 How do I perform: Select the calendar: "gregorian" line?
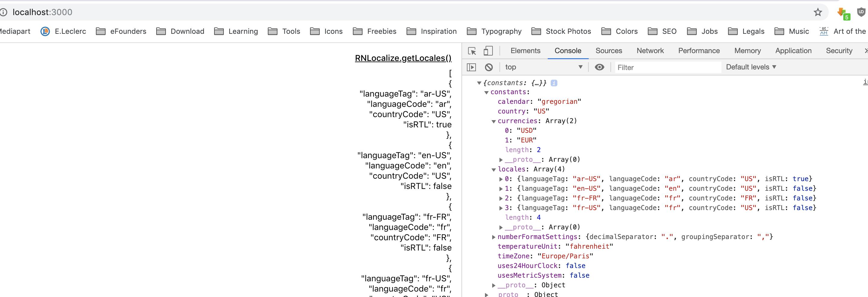pyautogui.click(x=539, y=101)
